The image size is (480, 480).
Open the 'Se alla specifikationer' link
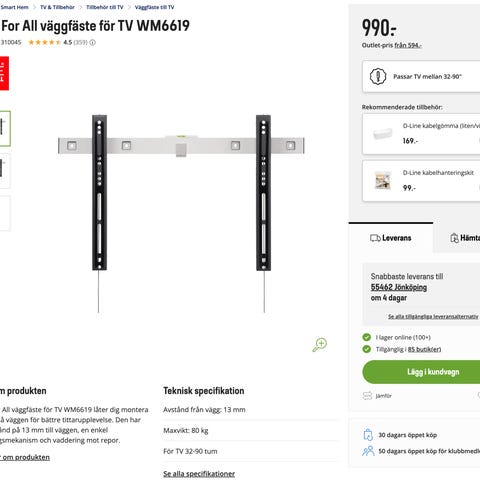(x=199, y=474)
